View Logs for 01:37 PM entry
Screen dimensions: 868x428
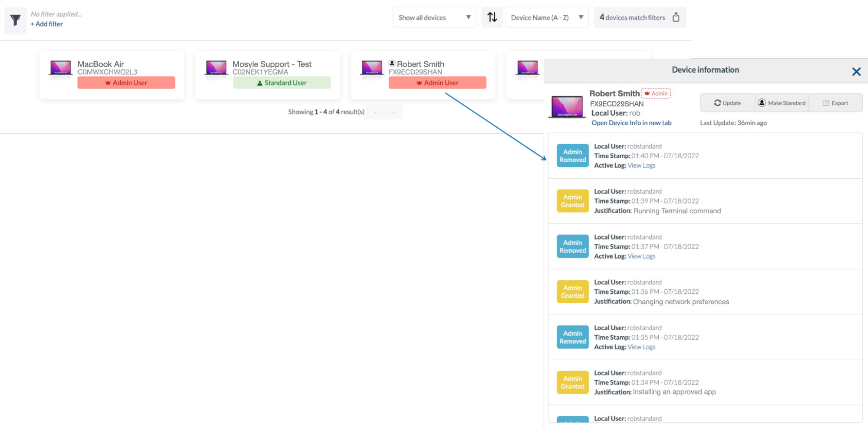tap(641, 256)
